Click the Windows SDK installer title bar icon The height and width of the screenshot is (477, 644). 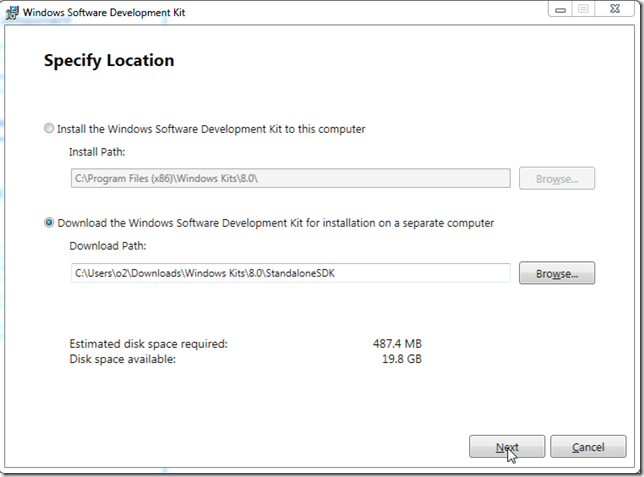click(x=12, y=12)
